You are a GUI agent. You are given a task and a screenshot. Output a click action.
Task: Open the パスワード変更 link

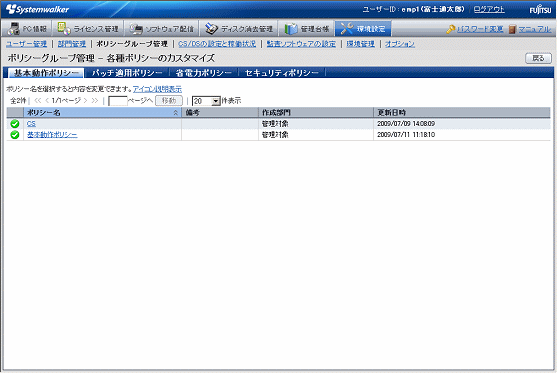pos(480,29)
